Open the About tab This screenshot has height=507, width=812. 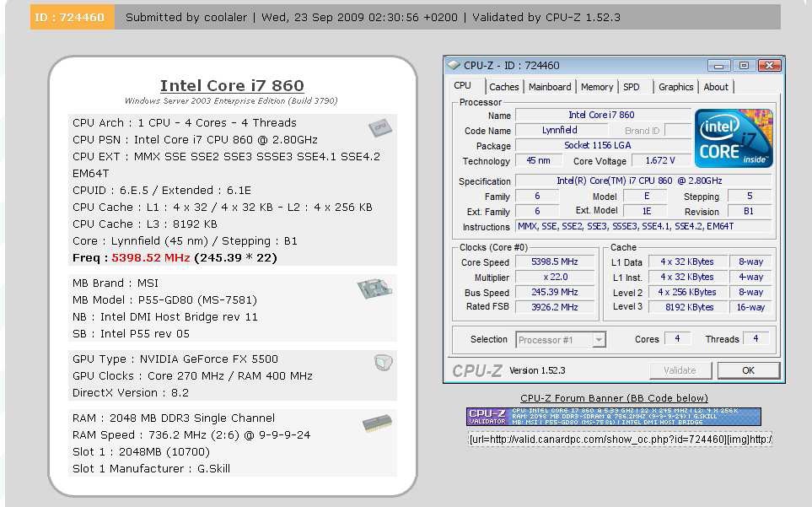pos(716,87)
